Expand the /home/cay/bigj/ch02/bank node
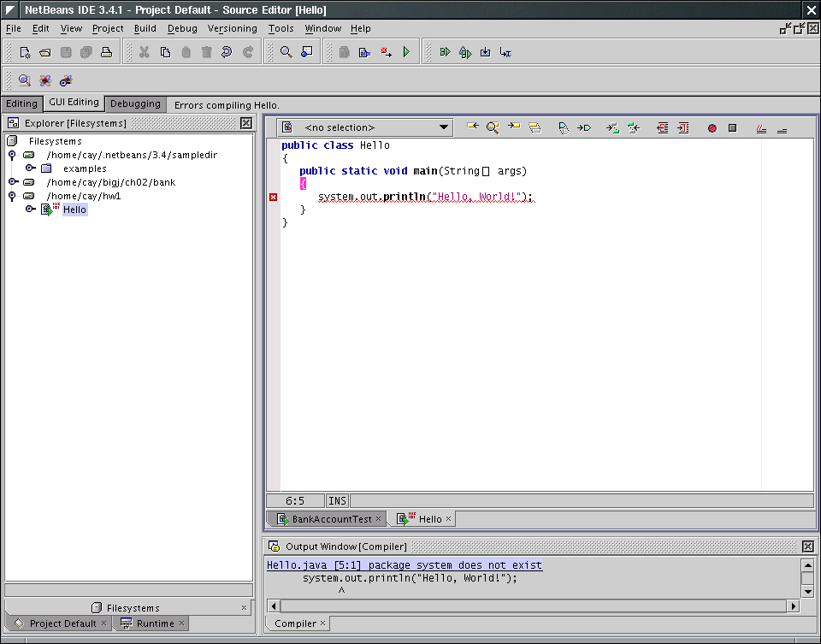This screenshot has width=821, height=644. pos(13,181)
